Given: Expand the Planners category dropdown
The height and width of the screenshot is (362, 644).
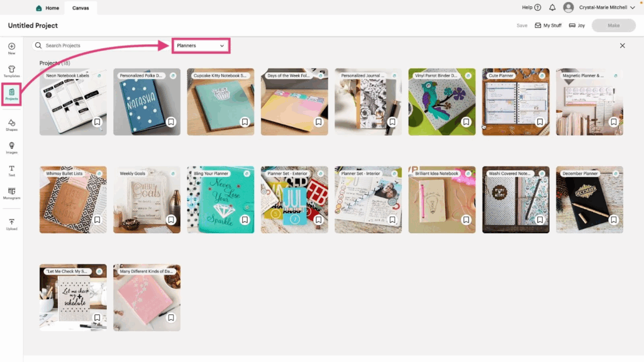Looking at the screenshot, I should tap(201, 45).
